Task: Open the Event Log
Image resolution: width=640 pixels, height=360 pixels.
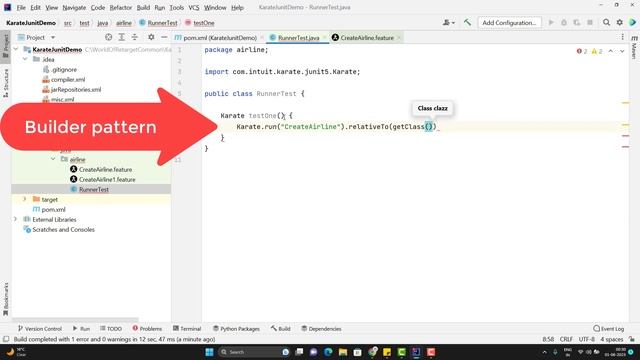Action: [609, 329]
